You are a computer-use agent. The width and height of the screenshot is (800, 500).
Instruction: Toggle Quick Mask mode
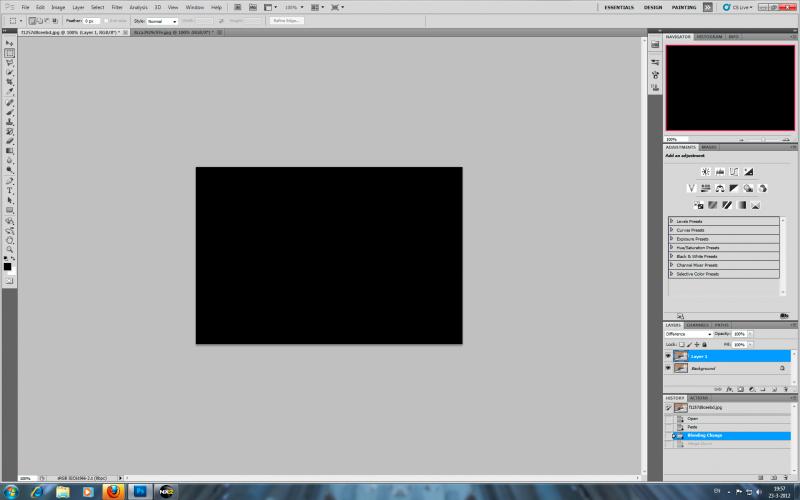tap(9, 281)
